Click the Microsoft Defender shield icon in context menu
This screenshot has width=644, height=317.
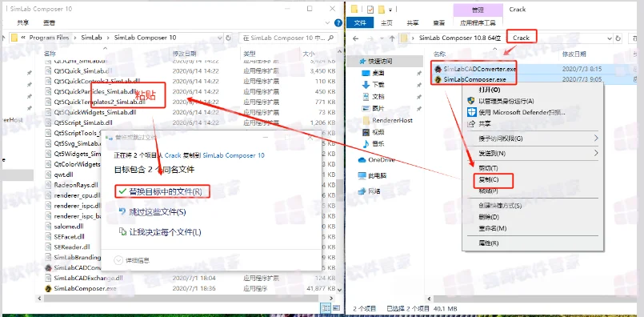pos(471,112)
